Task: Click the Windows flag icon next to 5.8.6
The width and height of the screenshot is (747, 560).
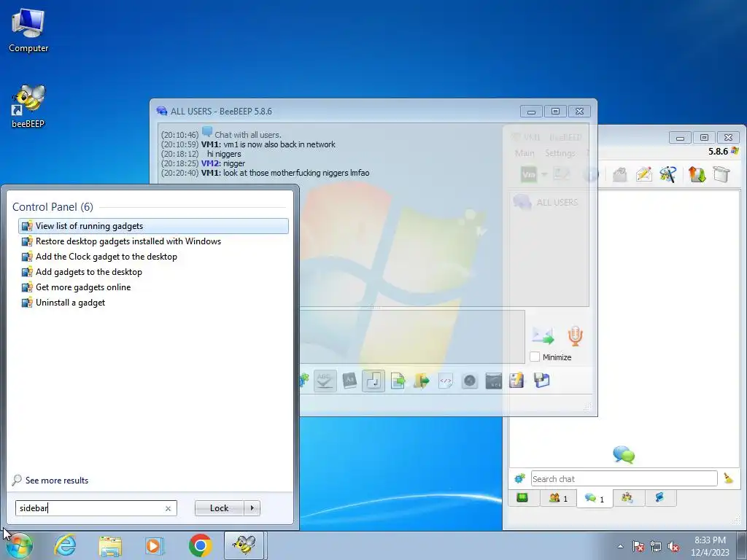Action: (735, 151)
